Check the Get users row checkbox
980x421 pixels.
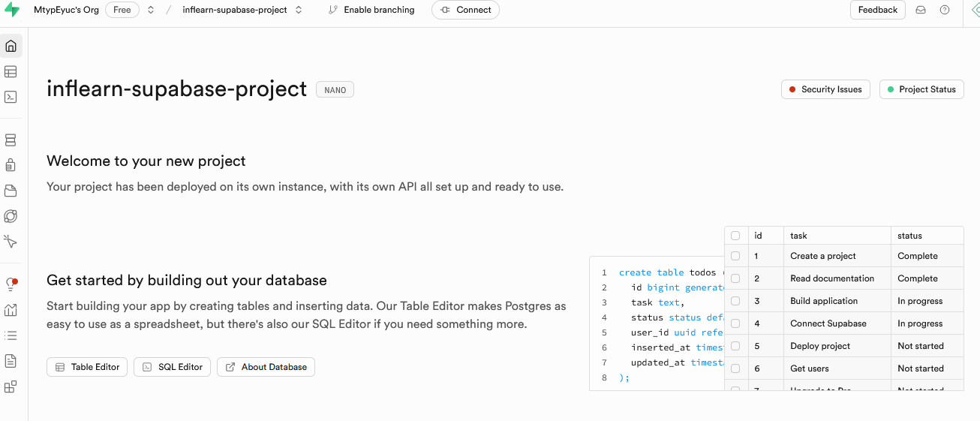tap(735, 368)
